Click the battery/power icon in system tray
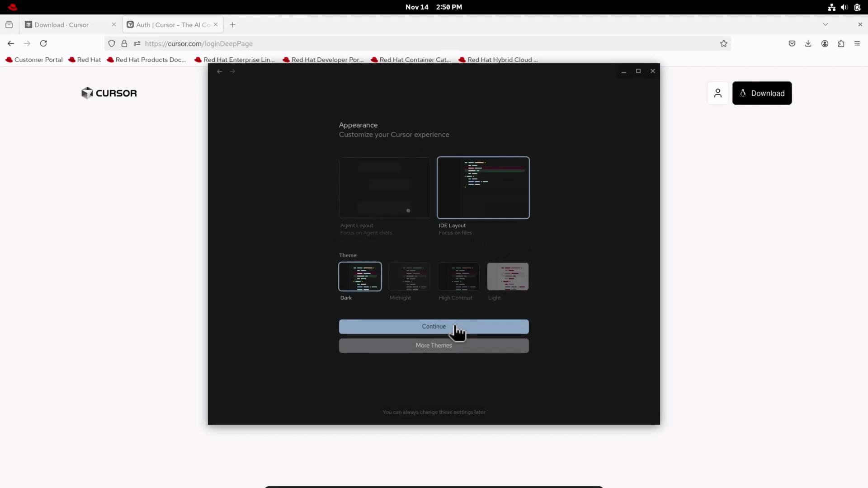This screenshot has height=488, width=868. [857, 7]
